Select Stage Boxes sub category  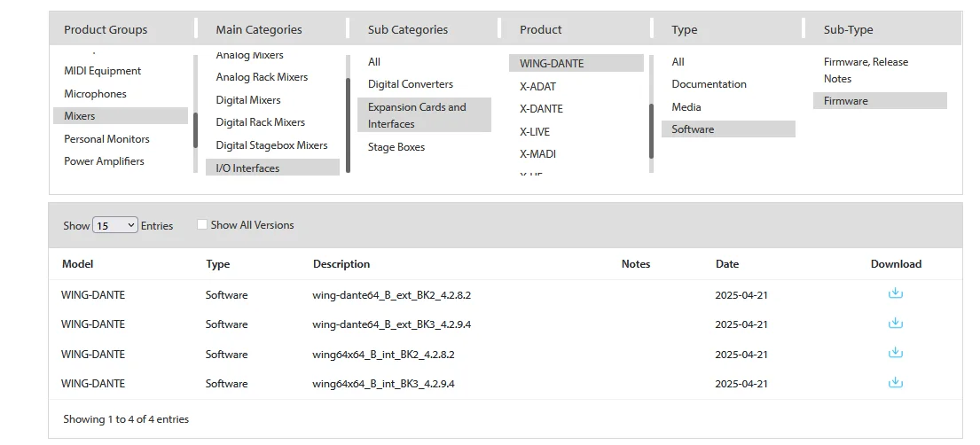[x=396, y=147]
